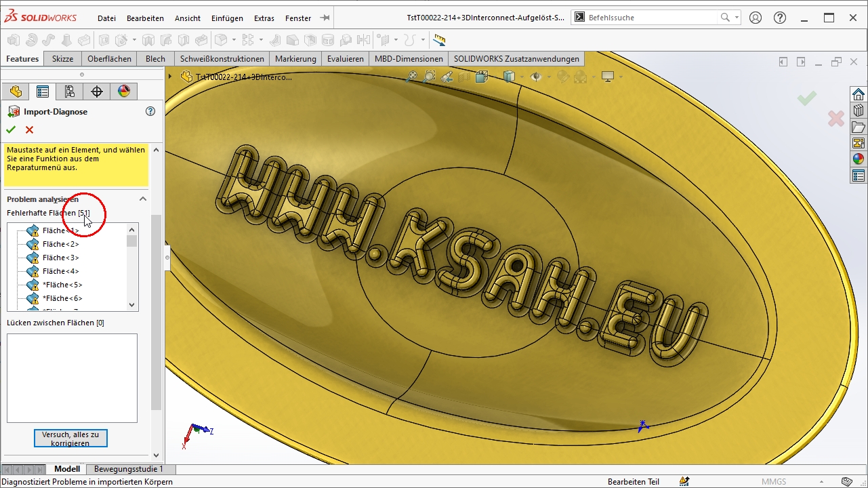Open user login account icon
This screenshot has width=868, height=488.
(756, 18)
